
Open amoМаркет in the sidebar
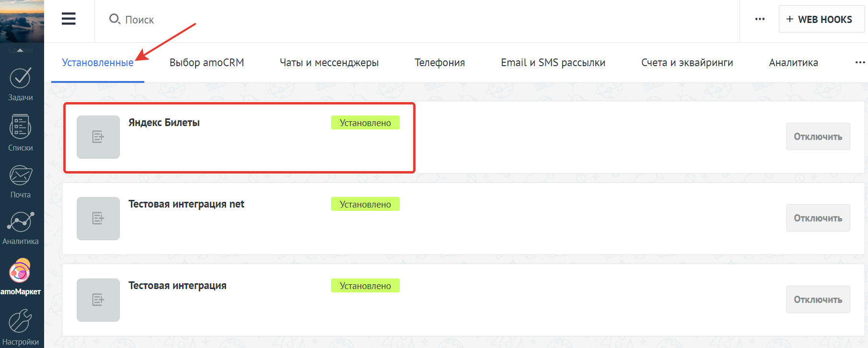coord(20,277)
